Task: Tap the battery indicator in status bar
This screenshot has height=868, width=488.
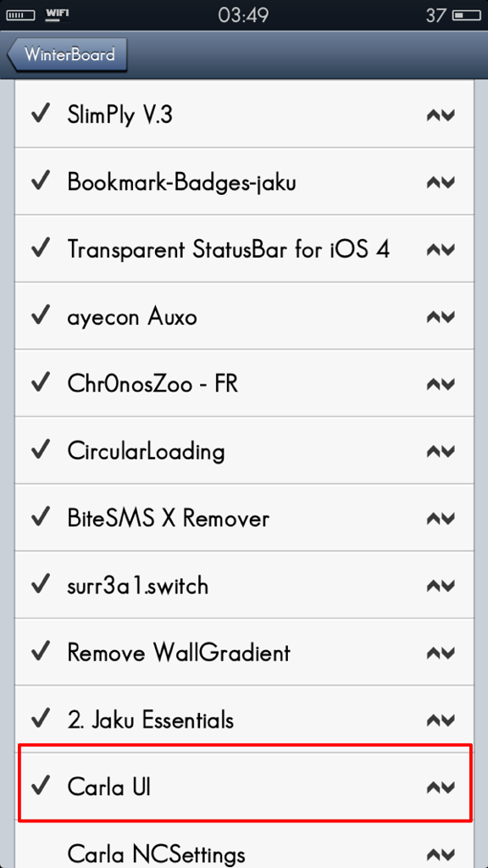Action: pyautogui.click(x=467, y=15)
